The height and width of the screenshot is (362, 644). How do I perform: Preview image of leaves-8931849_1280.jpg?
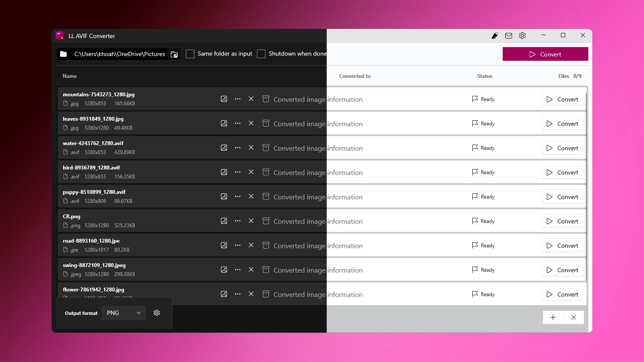tap(224, 123)
